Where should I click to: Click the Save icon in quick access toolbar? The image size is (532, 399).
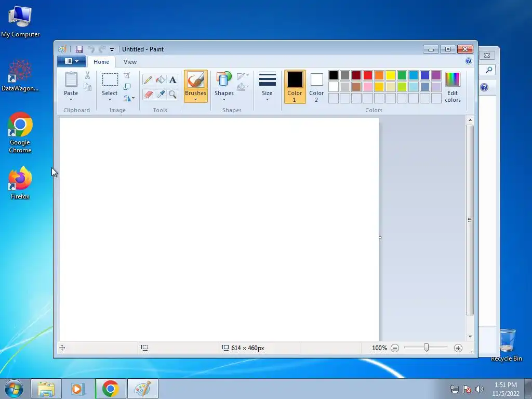(x=79, y=49)
